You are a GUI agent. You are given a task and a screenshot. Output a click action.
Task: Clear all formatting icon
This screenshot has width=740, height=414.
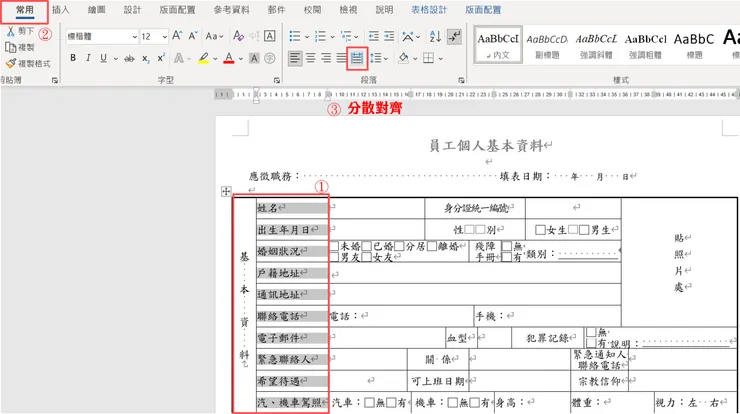[x=238, y=36]
